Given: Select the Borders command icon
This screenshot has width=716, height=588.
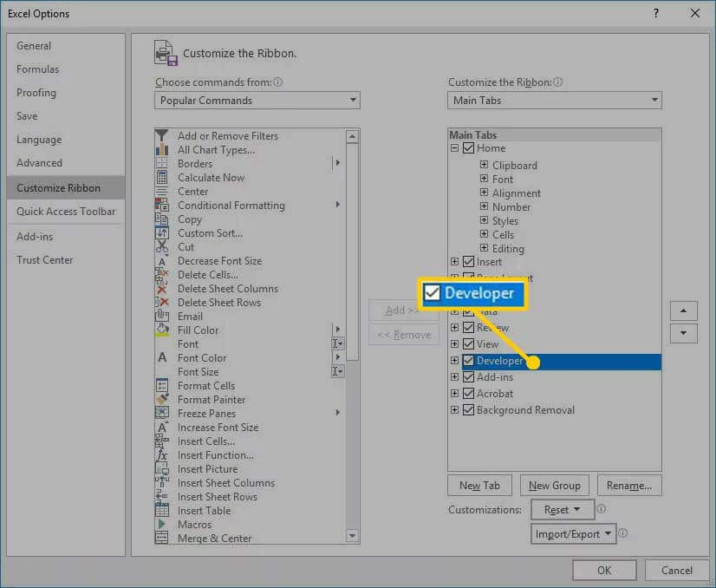Looking at the screenshot, I should (162, 163).
